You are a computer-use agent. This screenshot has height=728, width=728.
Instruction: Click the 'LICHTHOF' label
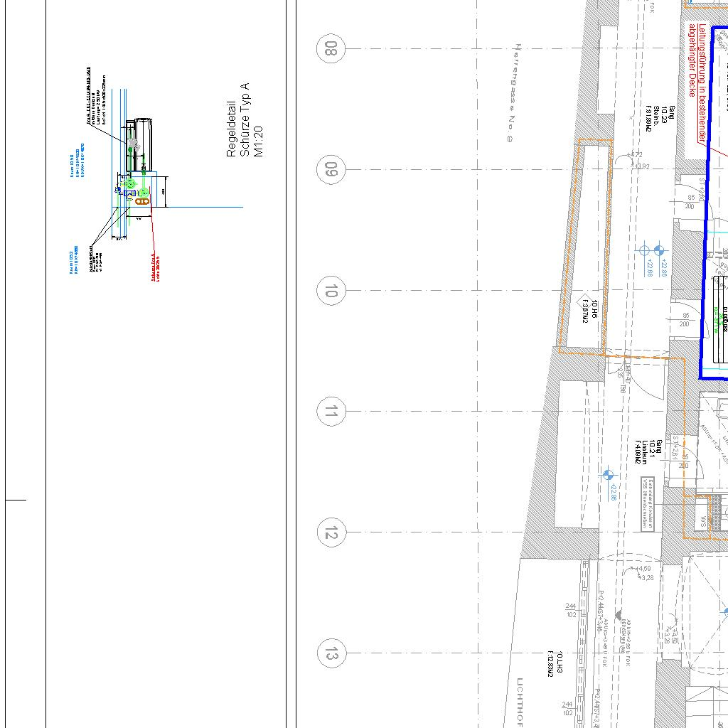(x=519, y=702)
